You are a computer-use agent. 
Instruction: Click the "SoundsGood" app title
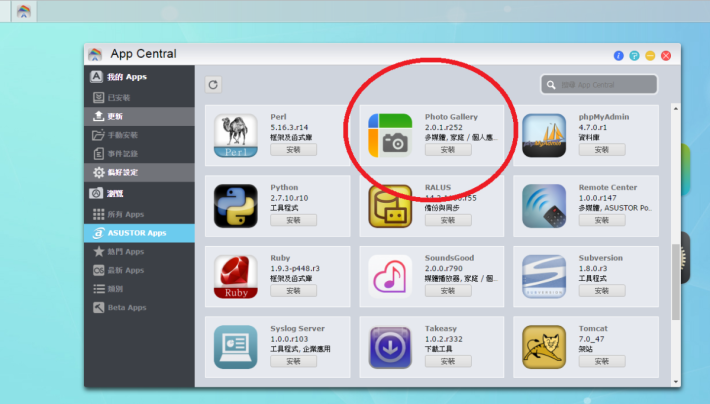tap(449, 258)
